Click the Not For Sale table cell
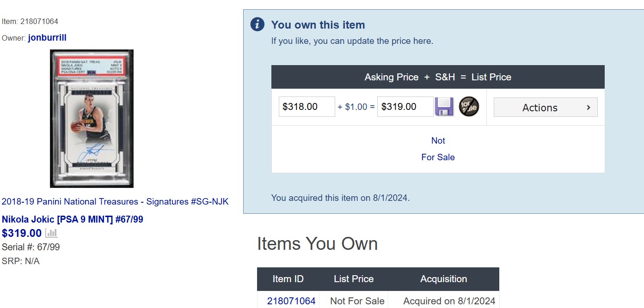The height and width of the screenshot is (308, 644). tap(357, 301)
